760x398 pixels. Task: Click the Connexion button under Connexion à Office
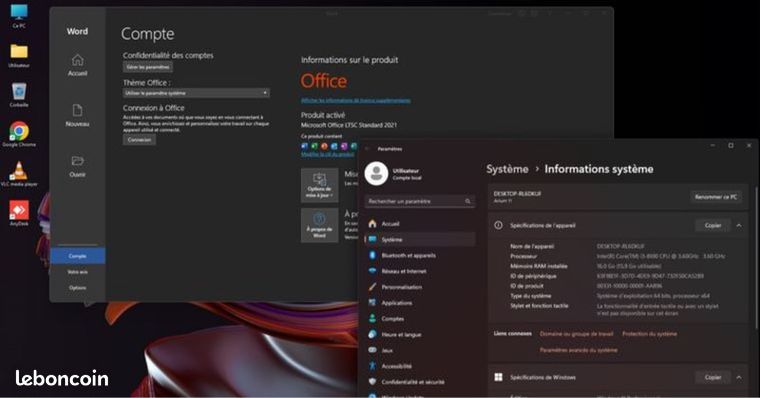(x=140, y=140)
